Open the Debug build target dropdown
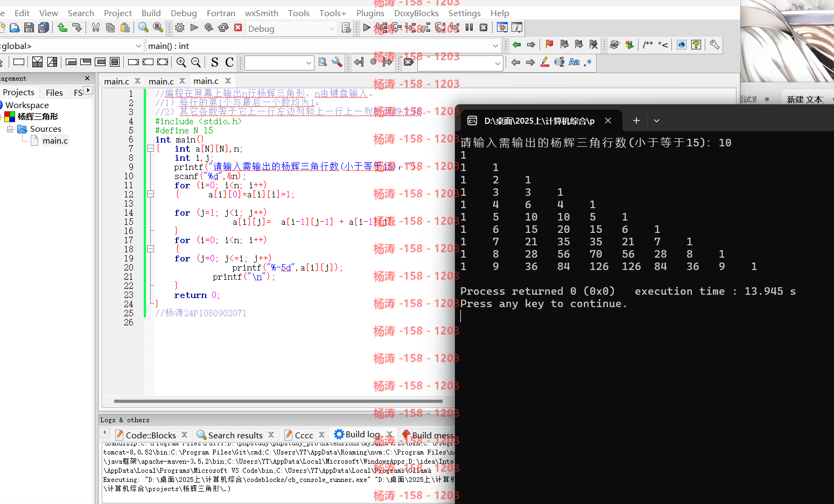The width and height of the screenshot is (834, 504). pyautogui.click(x=332, y=29)
